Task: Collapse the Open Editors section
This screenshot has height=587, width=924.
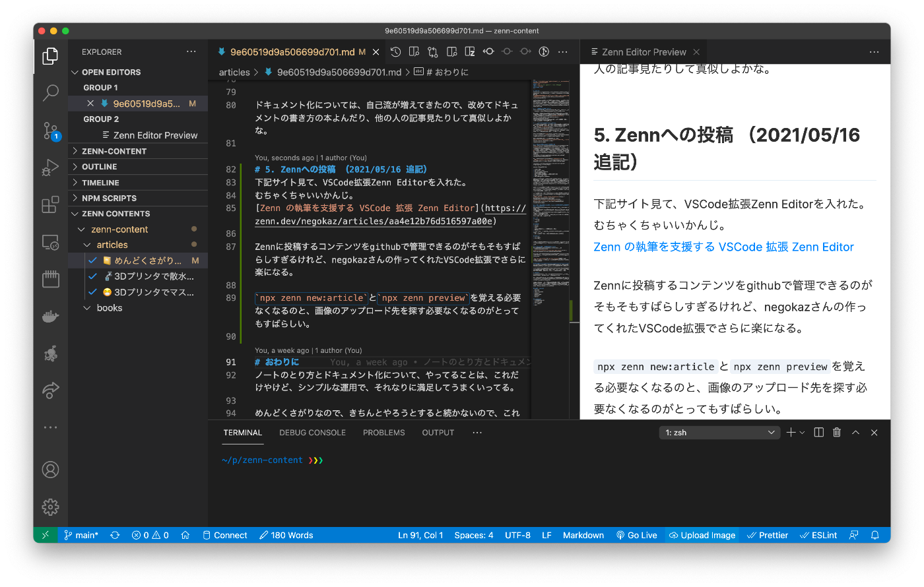Action: pyautogui.click(x=138, y=72)
